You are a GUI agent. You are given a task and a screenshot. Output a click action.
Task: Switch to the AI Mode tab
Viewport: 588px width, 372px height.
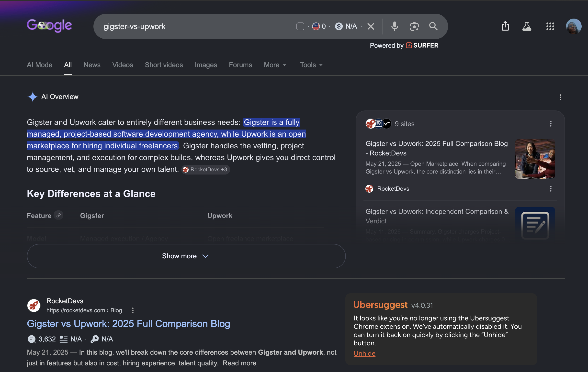click(x=40, y=65)
